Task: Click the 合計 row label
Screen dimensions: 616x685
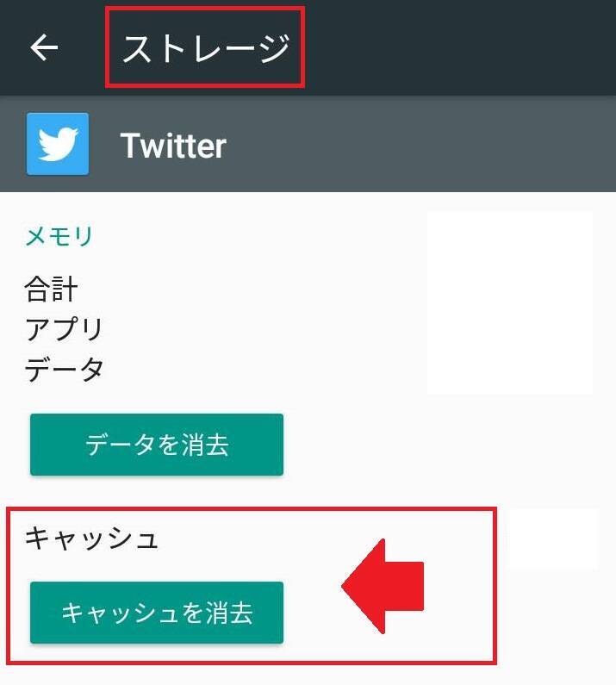Action: tap(52, 290)
